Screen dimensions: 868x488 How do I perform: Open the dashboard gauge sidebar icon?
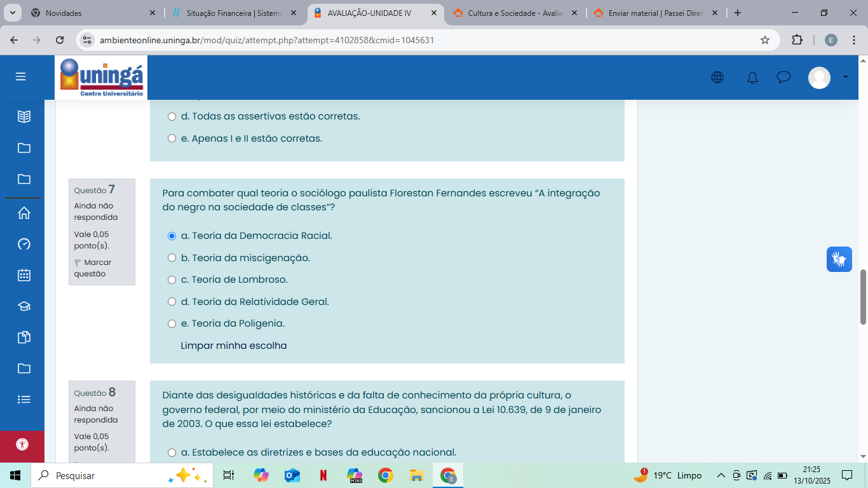[x=24, y=244]
